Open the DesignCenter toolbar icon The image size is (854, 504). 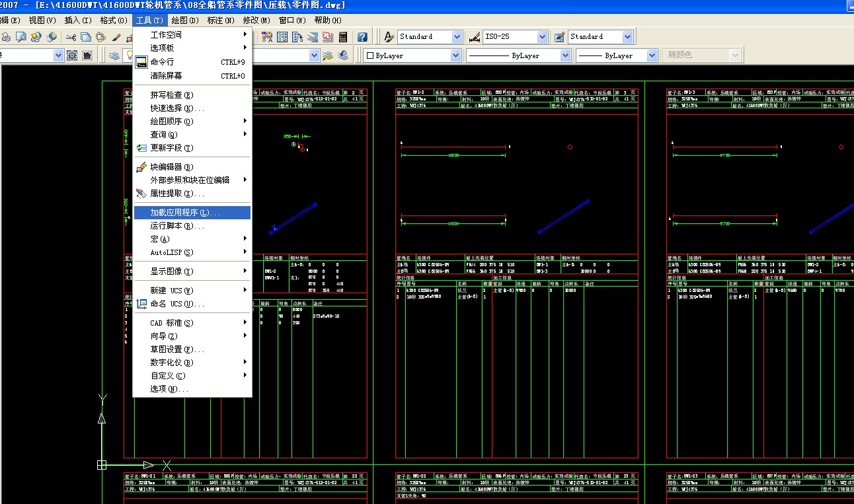coord(282,37)
